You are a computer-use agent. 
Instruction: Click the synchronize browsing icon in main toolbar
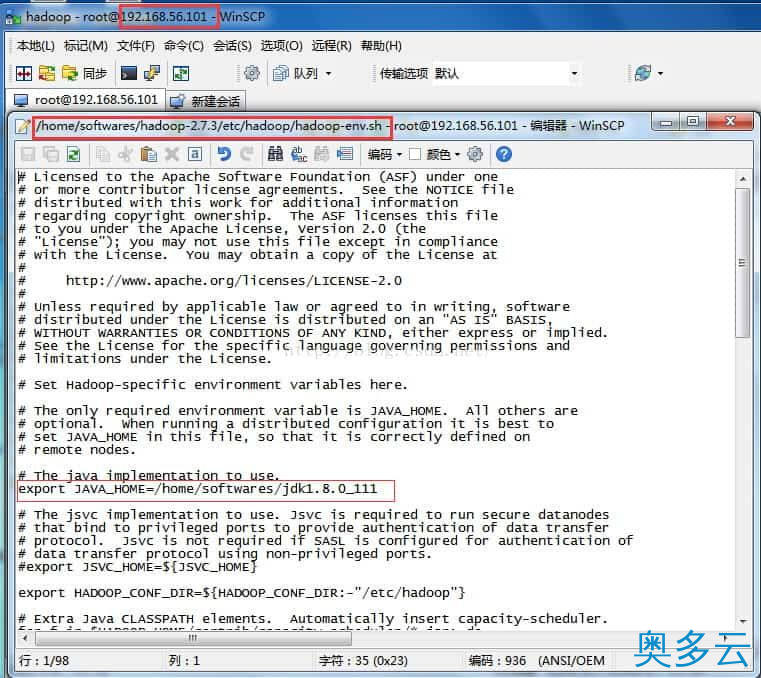tap(47, 74)
